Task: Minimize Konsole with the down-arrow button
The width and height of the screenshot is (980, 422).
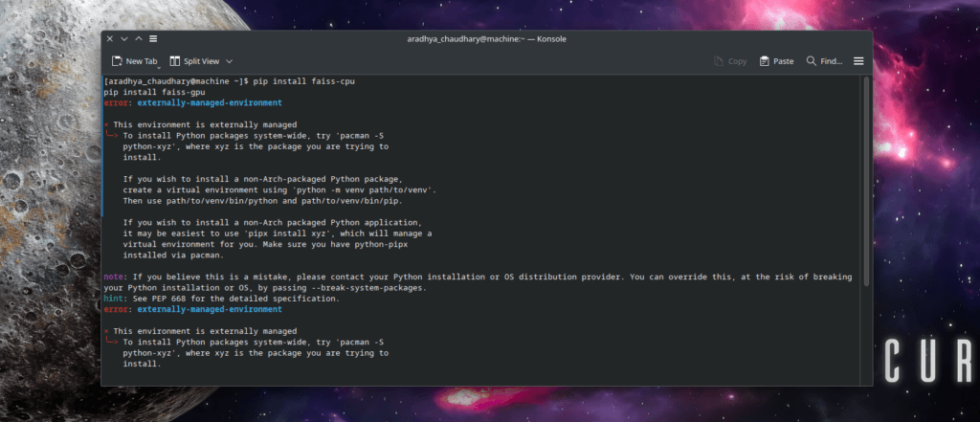Action: tap(123, 38)
